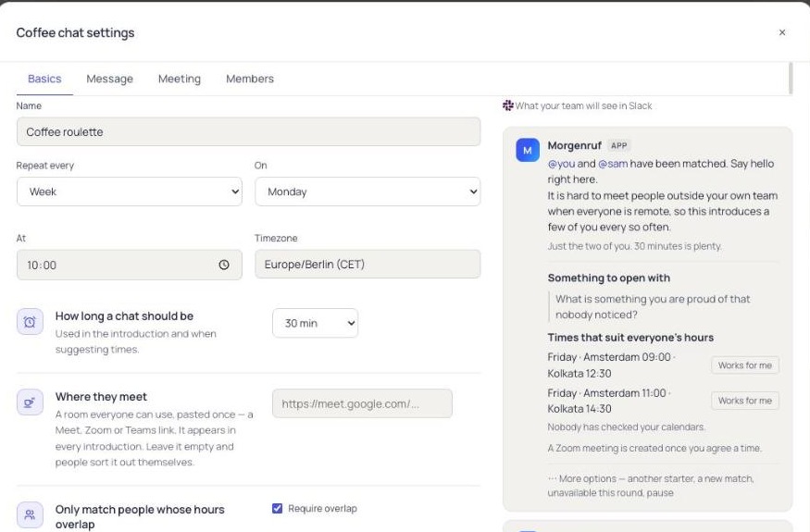Switch to the Message tab
The width and height of the screenshot is (810, 532).
point(109,79)
